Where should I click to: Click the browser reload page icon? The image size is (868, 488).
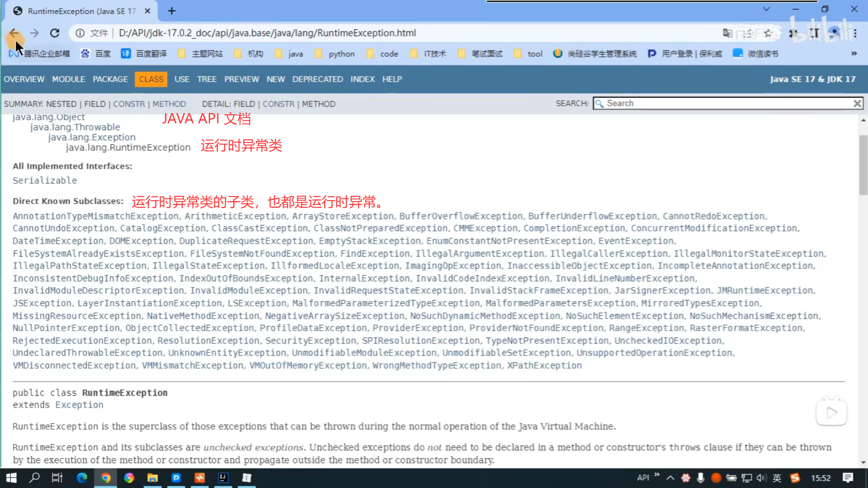(x=55, y=33)
